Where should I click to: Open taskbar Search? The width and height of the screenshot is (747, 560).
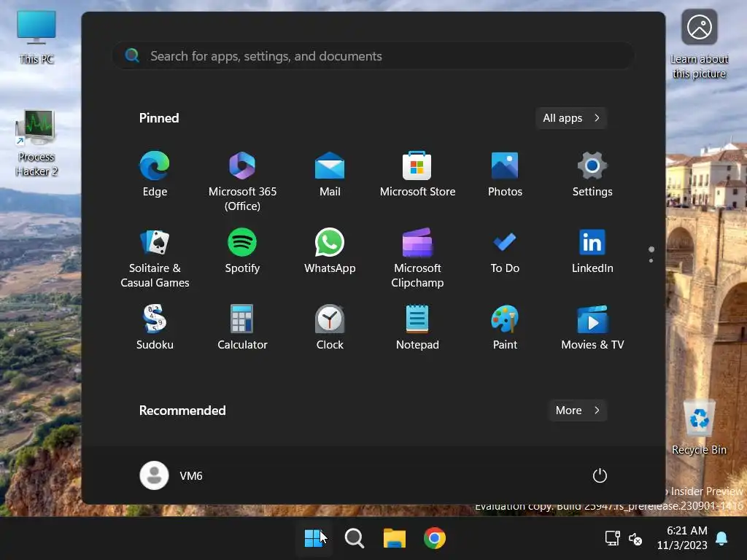(355, 539)
